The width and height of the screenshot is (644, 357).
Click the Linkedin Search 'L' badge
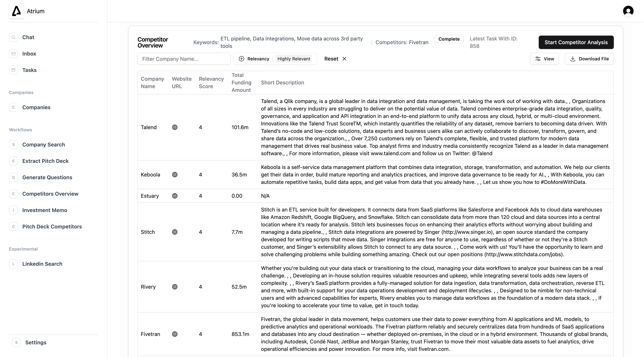(x=13, y=264)
